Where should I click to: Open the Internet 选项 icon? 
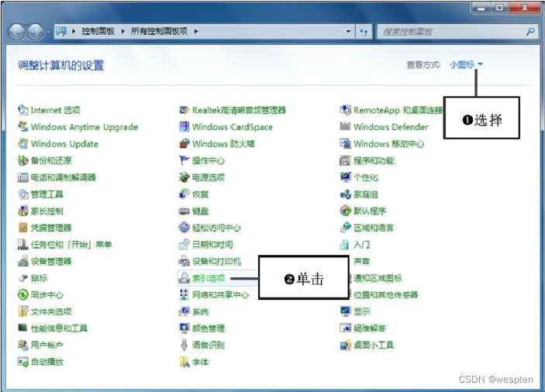coord(23,110)
